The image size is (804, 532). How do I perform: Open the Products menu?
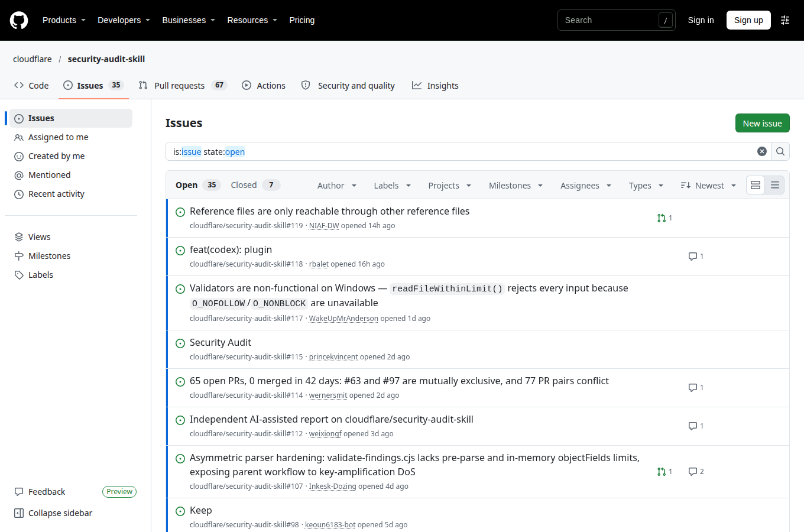coord(64,20)
